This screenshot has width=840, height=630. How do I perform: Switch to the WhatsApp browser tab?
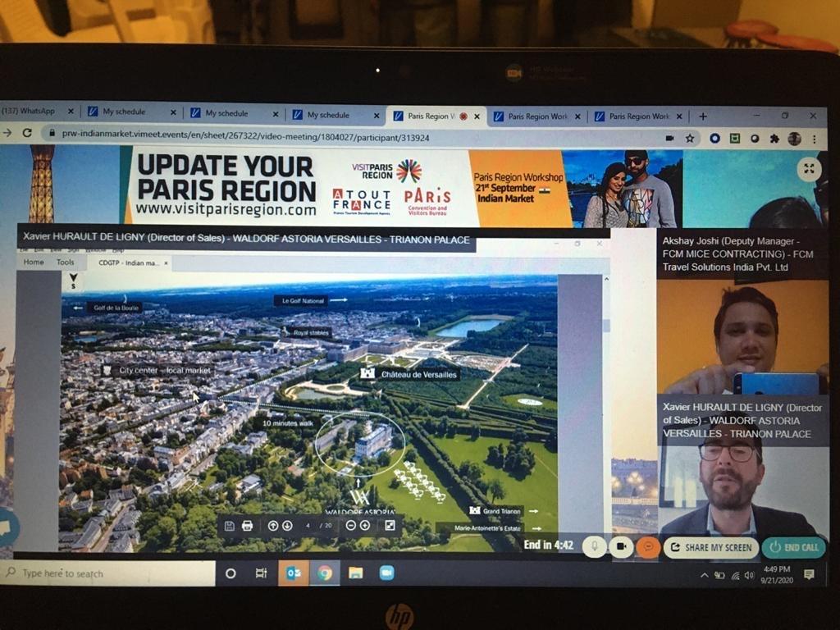[x=36, y=111]
